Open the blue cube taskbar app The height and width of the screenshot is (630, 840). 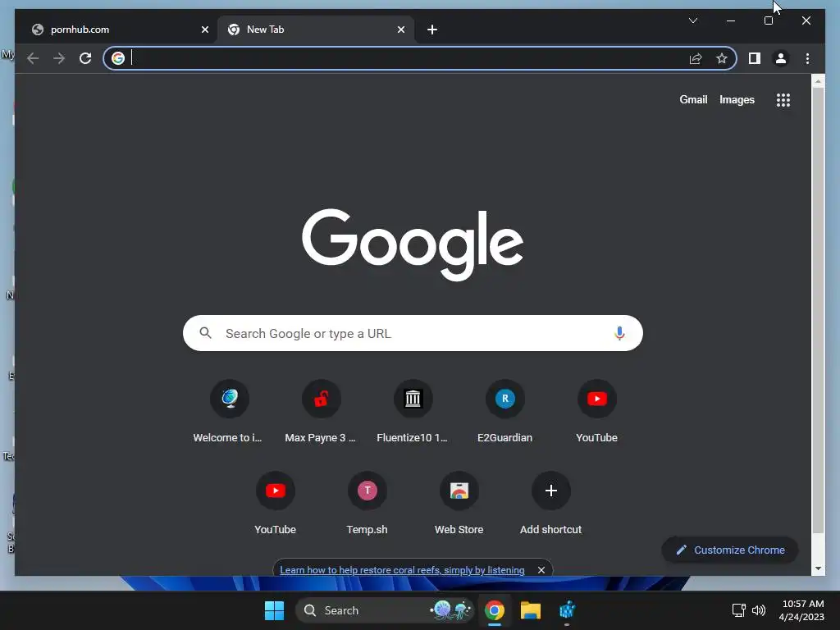tap(567, 610)
